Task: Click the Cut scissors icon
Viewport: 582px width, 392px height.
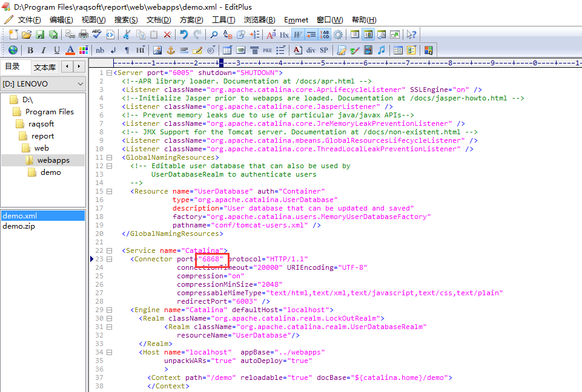Action: click(126, 34)
